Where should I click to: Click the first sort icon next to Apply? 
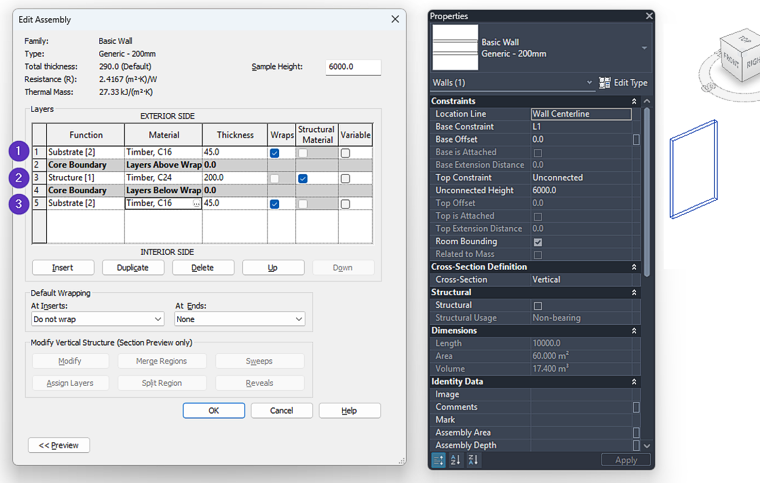(439, 459)
